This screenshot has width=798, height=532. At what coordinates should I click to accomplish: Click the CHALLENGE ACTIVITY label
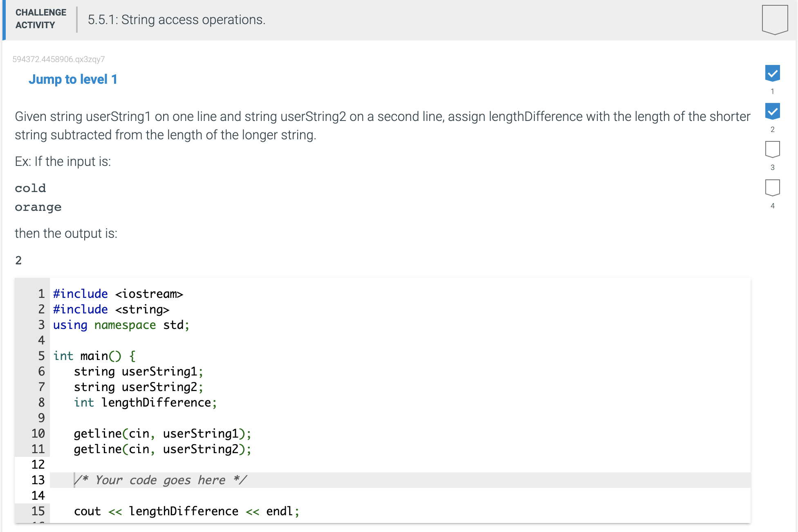tap(40, 18)
